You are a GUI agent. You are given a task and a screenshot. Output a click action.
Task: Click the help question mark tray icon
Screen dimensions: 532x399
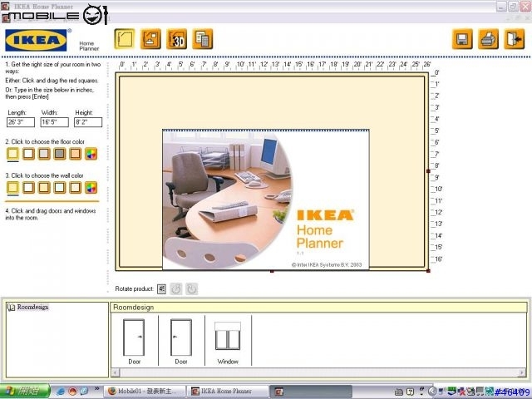click(410, 392)
